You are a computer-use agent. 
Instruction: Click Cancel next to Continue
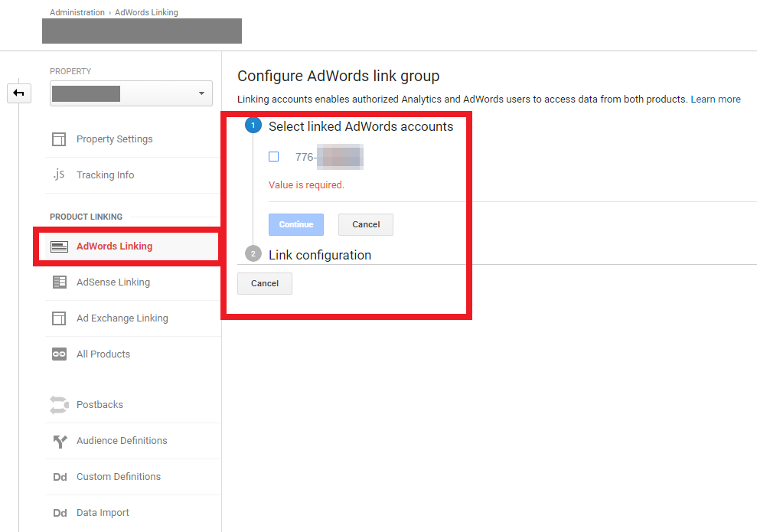(365, 224)
